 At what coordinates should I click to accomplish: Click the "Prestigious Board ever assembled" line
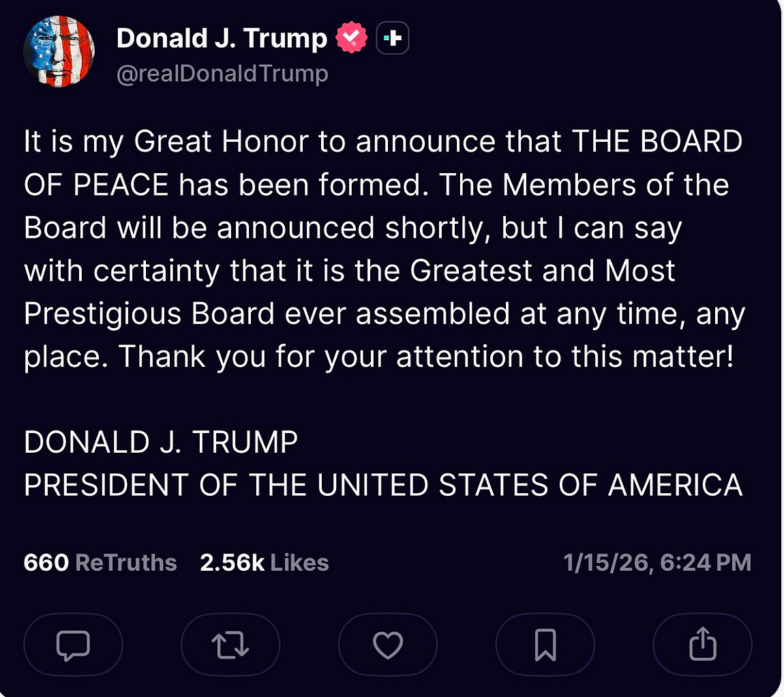tap(266, 314)
